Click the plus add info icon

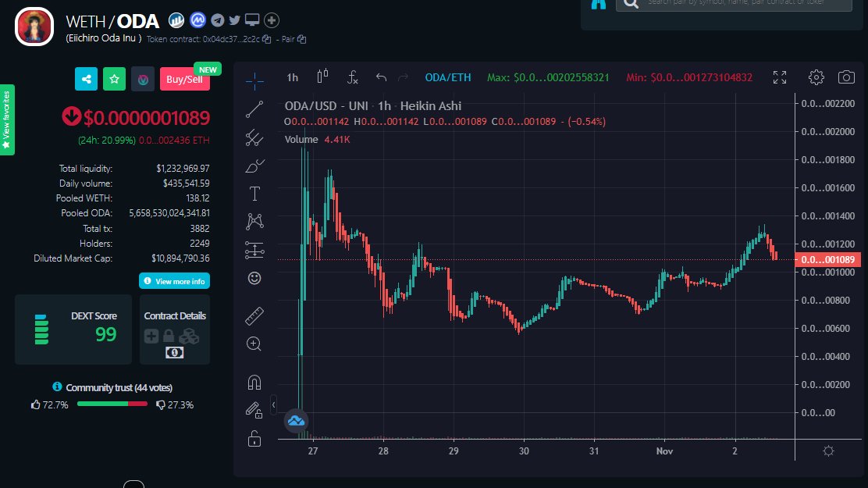(x=272, y=20)
